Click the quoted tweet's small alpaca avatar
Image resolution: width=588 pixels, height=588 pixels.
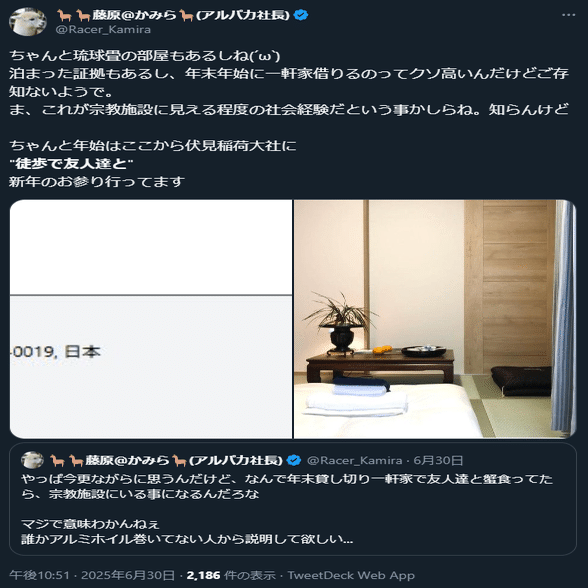[33, 460]
